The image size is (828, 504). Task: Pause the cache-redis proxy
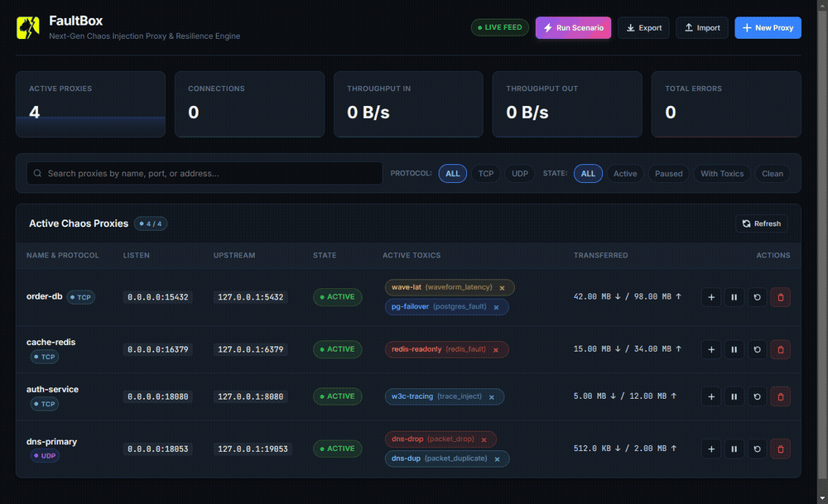click(x=734, y=349)
